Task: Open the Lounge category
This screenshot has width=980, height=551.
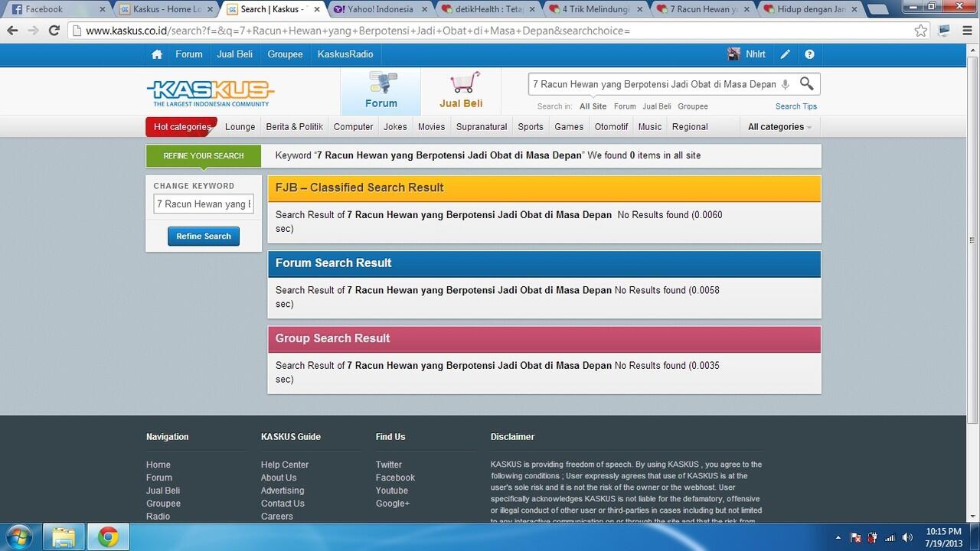Action: click(x=240, y=127)
